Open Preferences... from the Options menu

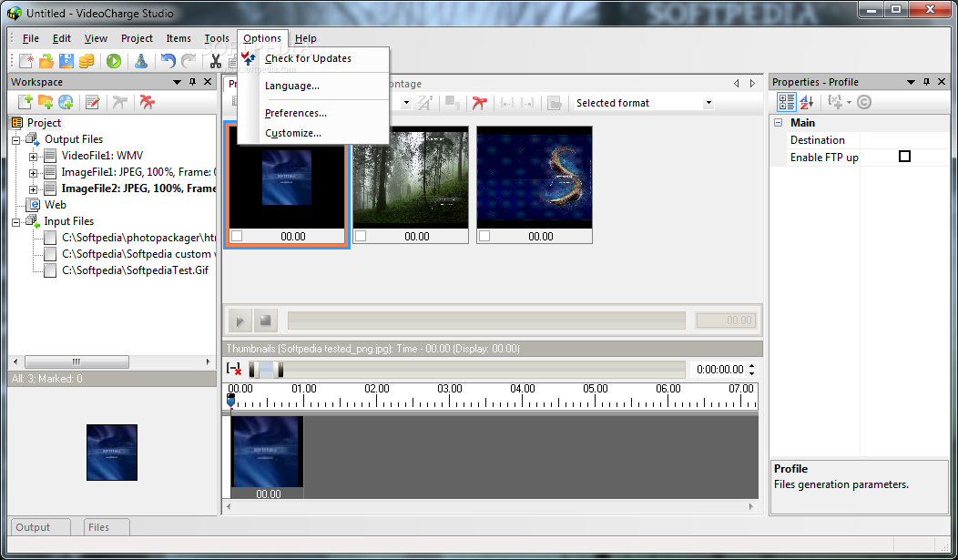[296, 113]
